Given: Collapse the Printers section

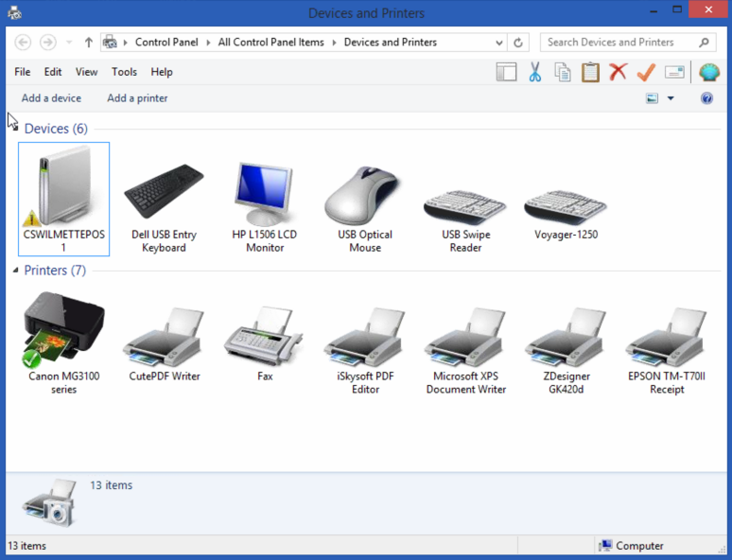Looking at the screenshot, I should pos(16,270).
